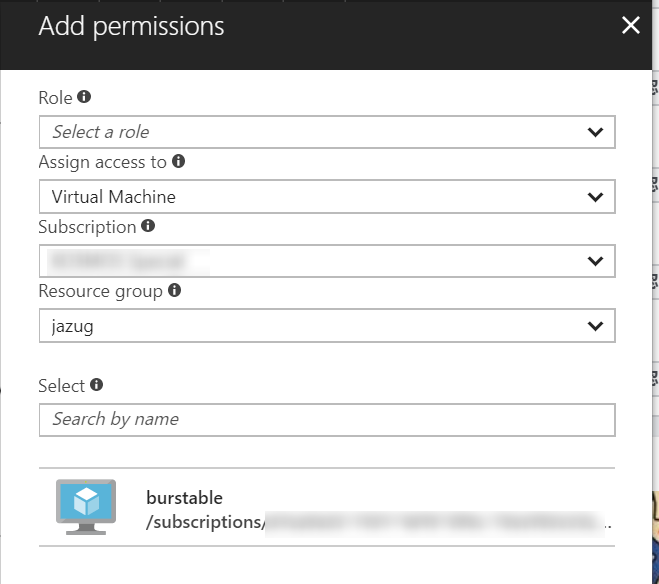The height and width of the screenshot is (584, 659).
Task: Click the Subscription info icon
Action: click(x=148, y=226)
